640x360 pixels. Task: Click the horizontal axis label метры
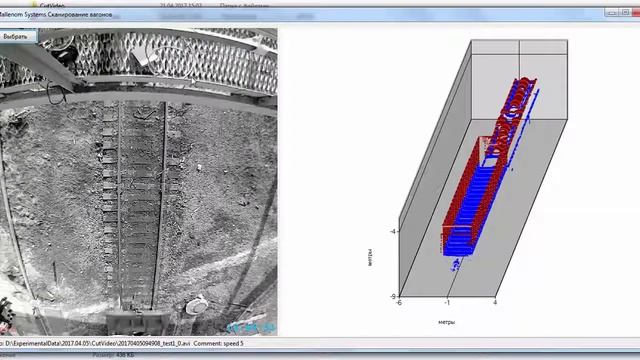coord(447,322)
